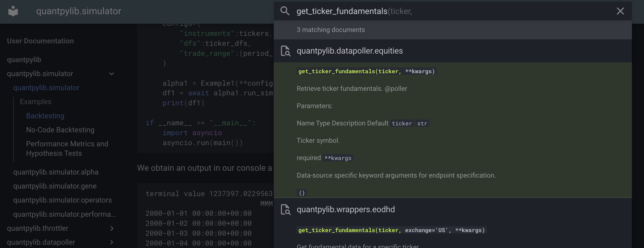Focus the search input containing get_ticker_fundamentals
The image size is (644, 248).
452,11
